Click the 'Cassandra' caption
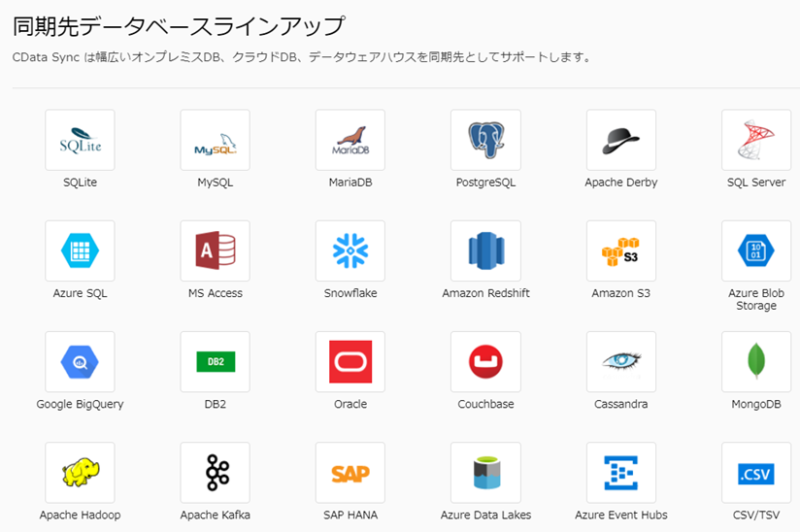 tap(621, 404)
